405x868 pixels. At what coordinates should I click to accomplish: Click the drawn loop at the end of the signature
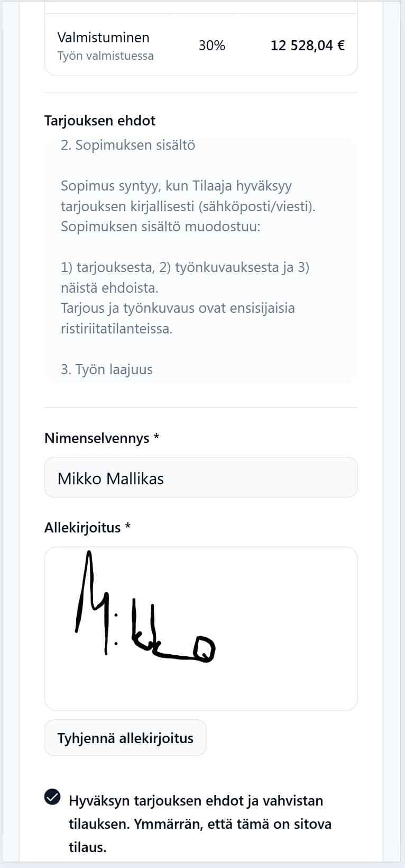click(204, 649)
